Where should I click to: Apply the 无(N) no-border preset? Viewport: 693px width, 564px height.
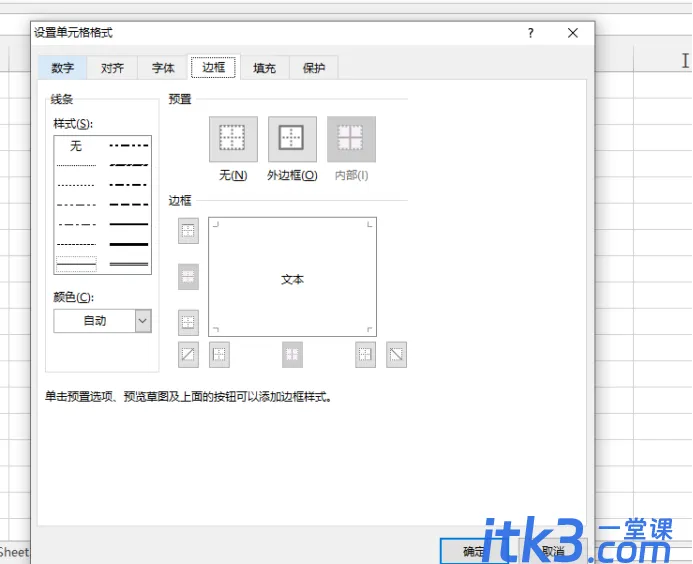(x=233, y=139)
